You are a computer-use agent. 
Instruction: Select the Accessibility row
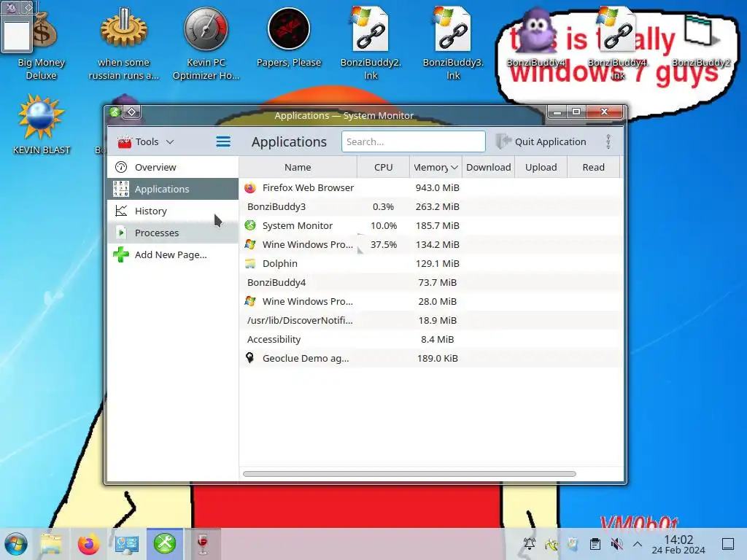click(431, 340)
